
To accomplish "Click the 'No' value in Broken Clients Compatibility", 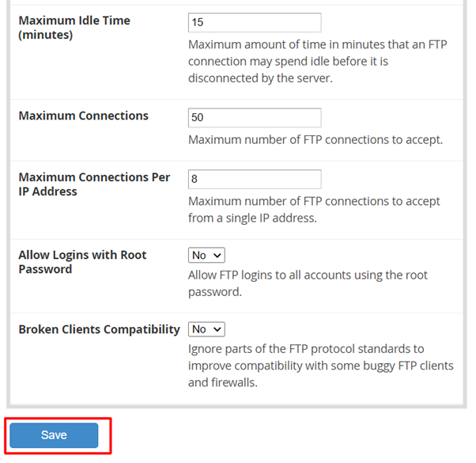I will [199, 329].
